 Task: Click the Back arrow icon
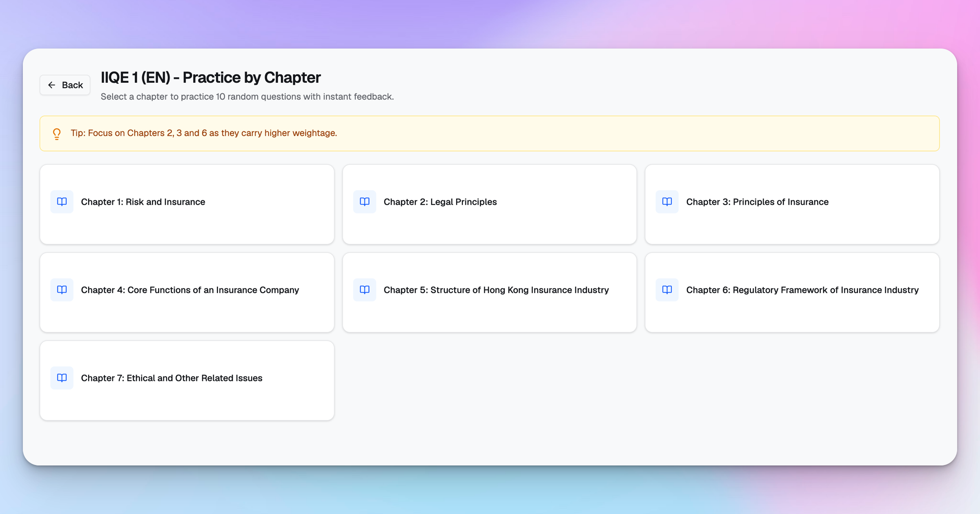[x=51, y=85]
